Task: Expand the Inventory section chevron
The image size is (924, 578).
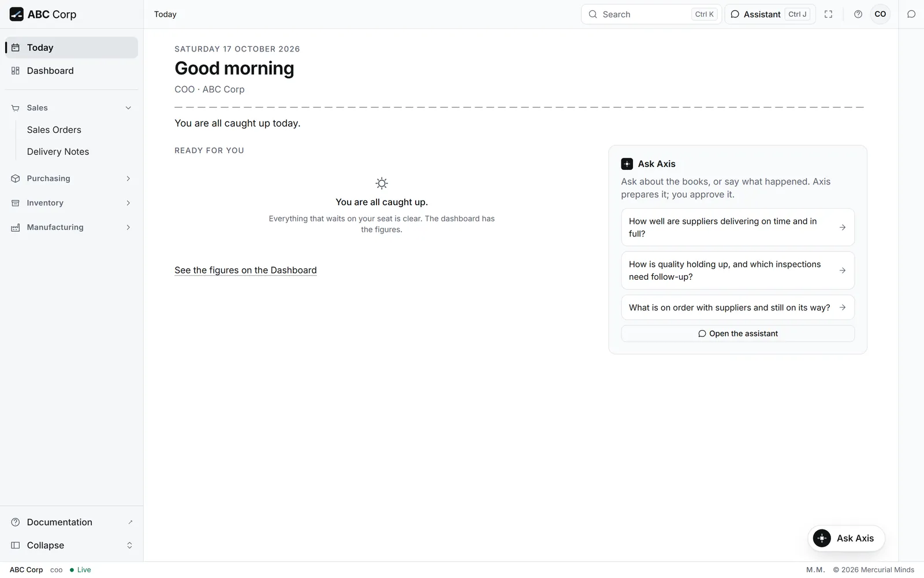Action: click(128, 203)
